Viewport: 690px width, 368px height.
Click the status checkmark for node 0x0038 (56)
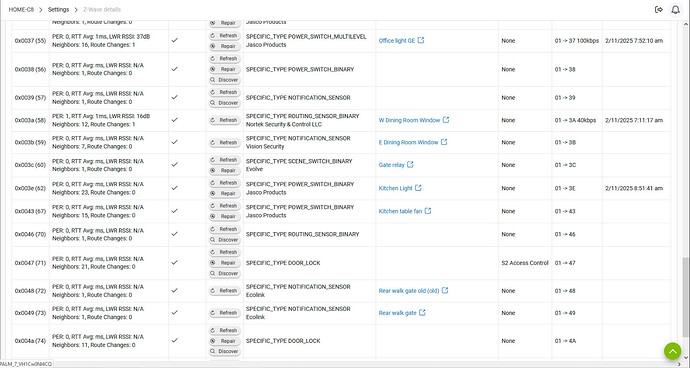click(175, 69)
